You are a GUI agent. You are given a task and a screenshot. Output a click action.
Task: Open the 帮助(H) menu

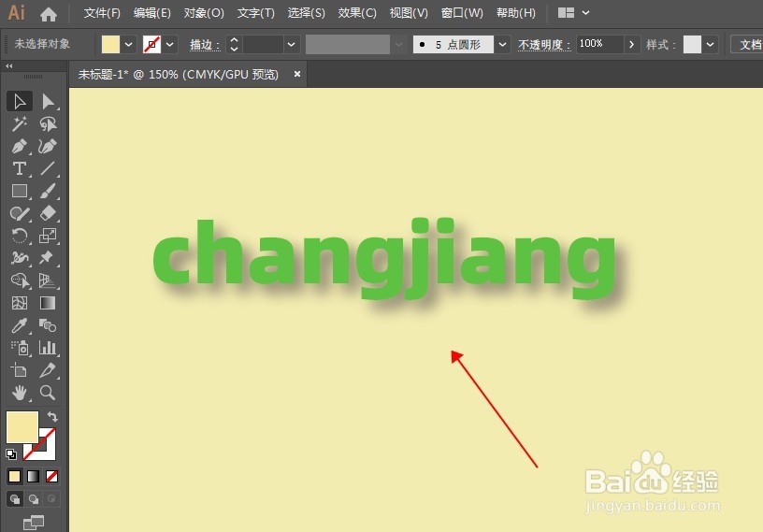(x=516, y=13)
